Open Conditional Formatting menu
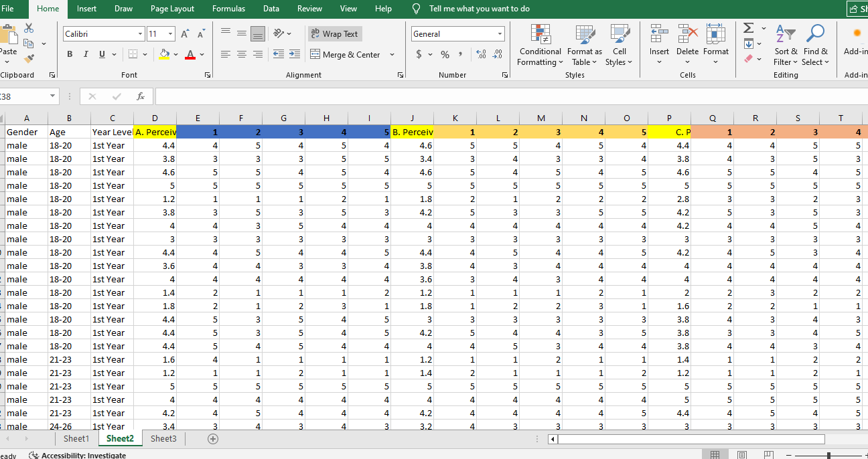 click(540, 45)
